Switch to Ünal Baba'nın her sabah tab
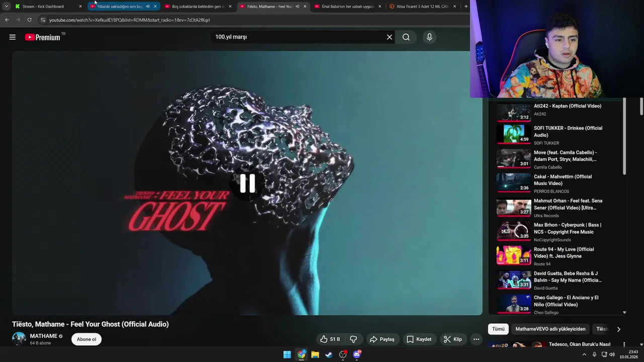Screen dimensions: 644x362 click(347, 7)
